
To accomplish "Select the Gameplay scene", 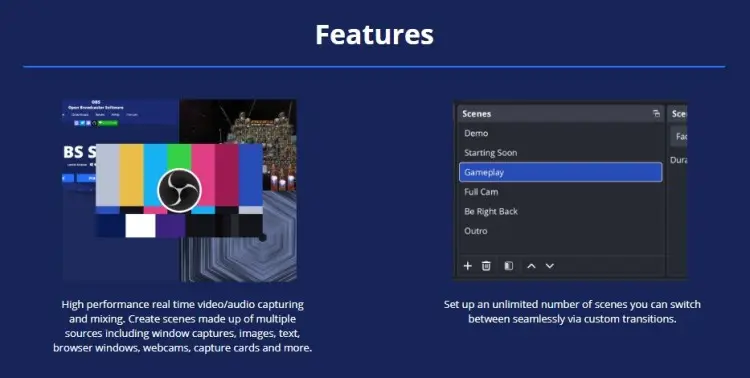I will pos(561,172).
